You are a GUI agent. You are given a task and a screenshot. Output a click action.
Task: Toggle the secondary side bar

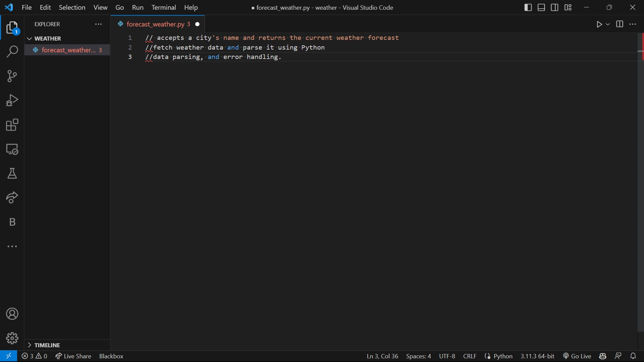[x=554, y=7]
